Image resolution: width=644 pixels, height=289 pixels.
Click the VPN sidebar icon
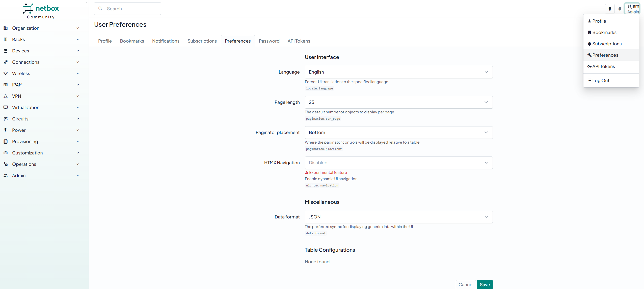[x=6, y=96]
